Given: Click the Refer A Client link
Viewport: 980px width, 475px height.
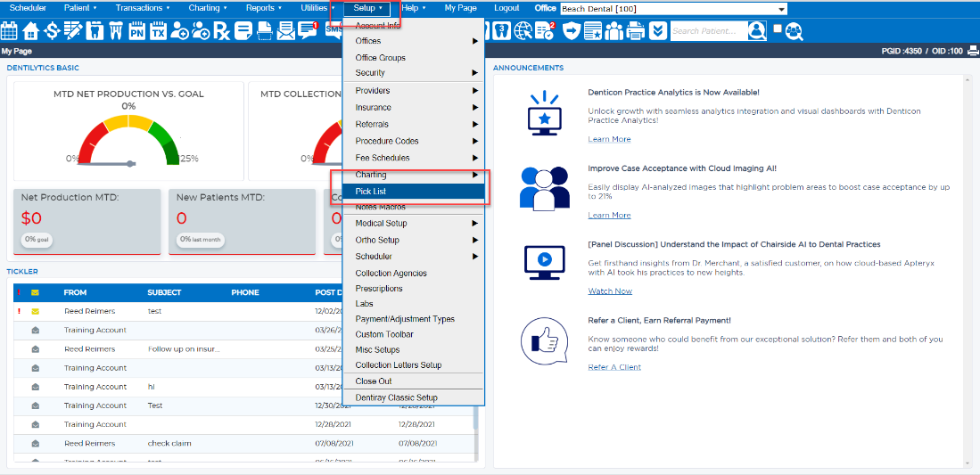Looking at the screenshot, I should pos(614,367).
